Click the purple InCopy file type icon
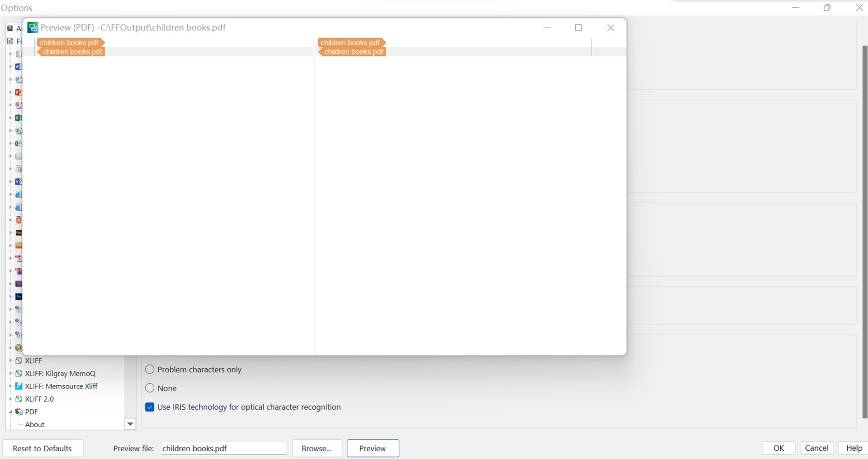 pyautogui.click(x=18, y=284)
